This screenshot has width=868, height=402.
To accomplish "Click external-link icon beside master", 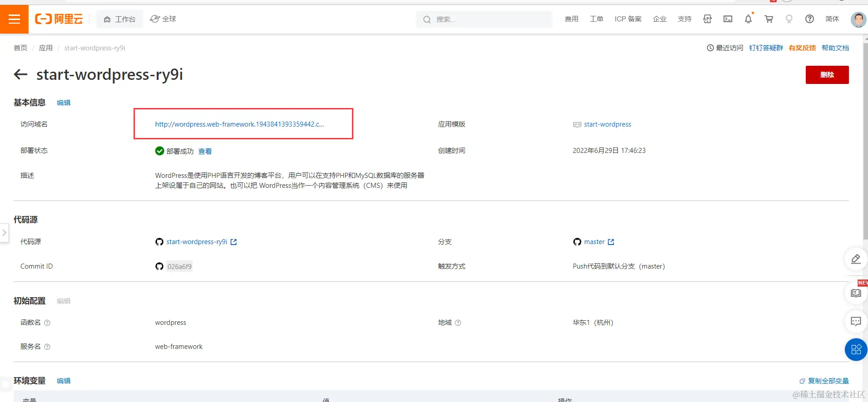I will point(611,242).
